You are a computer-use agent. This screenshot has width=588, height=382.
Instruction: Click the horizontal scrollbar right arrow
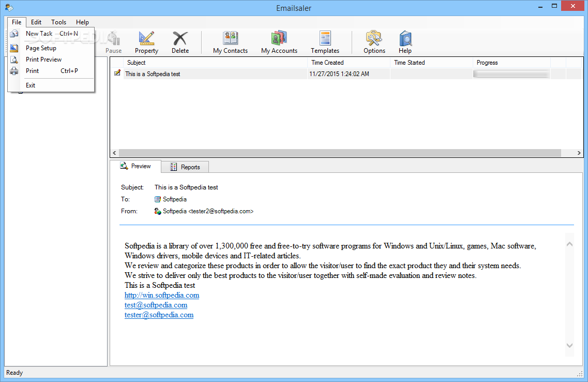(x=579, y=153)
